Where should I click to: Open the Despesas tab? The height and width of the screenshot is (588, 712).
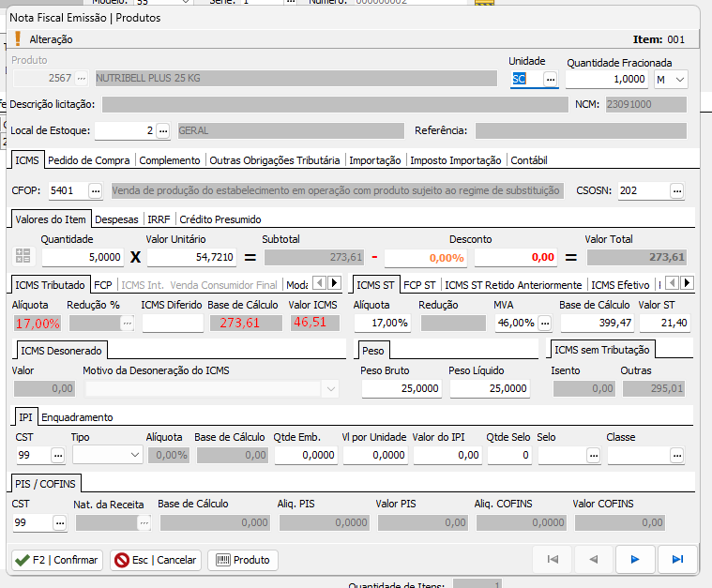coord(116,219)
